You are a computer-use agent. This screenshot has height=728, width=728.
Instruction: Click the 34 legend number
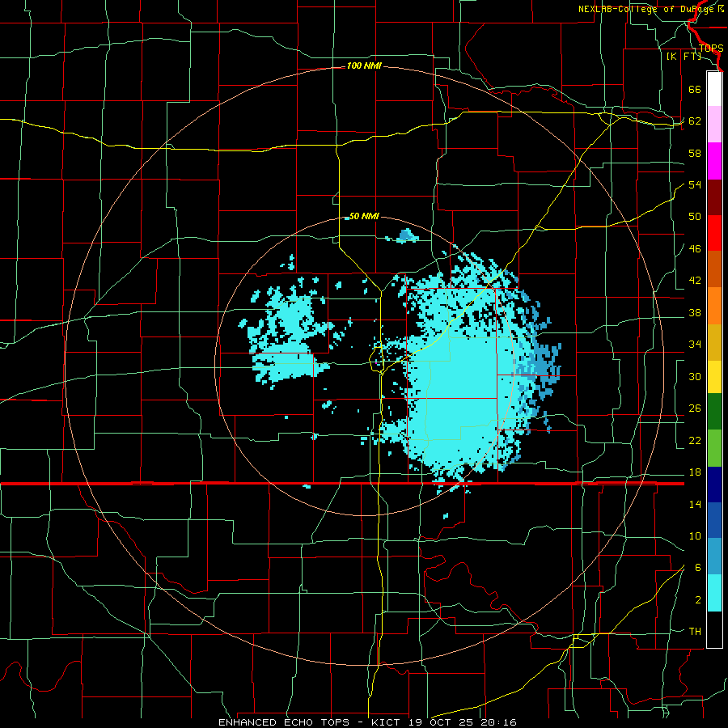695,345
